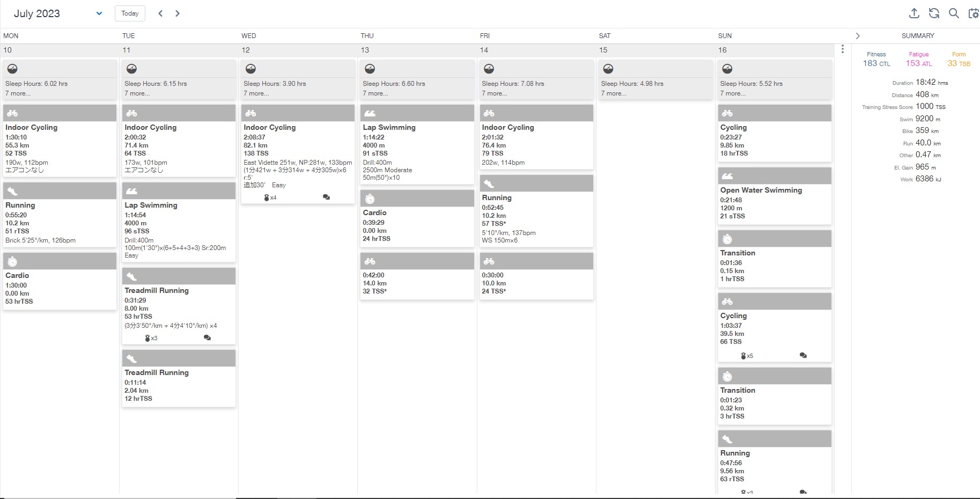This screenshot has height=499, width=980.
Task: Open Thursday Cardio 0:39:29 workout
Action: tap(417, 218)
